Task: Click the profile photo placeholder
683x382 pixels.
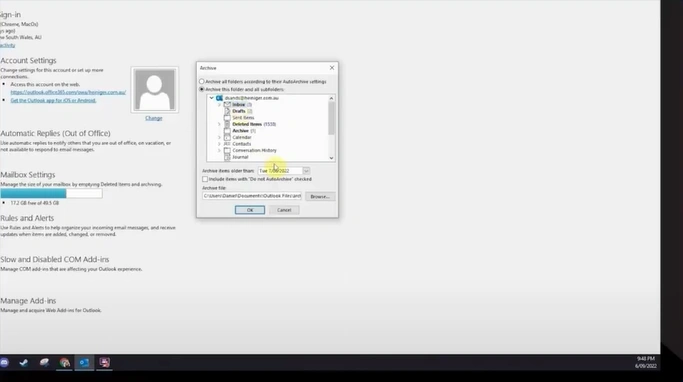Action: point(155,90)
